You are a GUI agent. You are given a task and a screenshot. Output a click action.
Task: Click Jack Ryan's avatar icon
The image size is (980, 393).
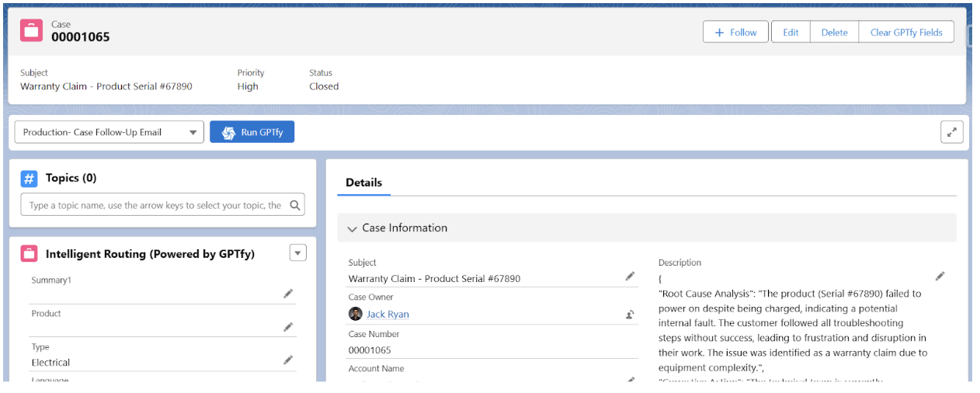(356, 314)
